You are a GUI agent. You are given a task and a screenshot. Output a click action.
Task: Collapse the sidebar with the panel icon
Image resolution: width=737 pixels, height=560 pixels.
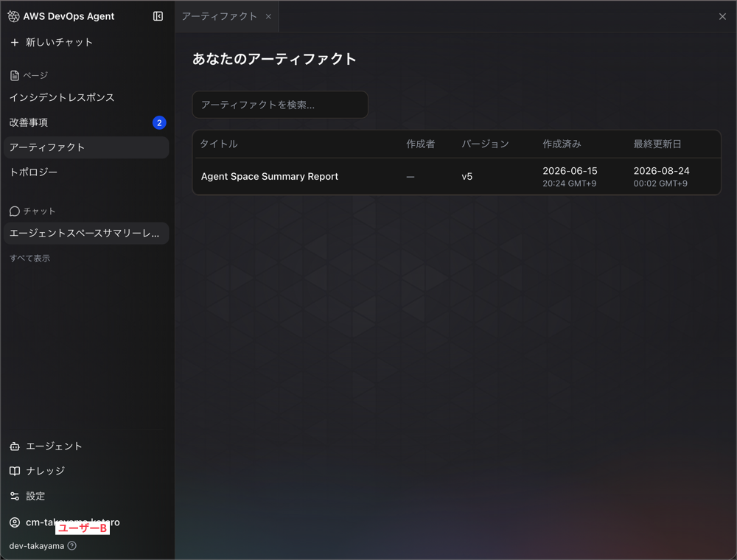point(158,16)
